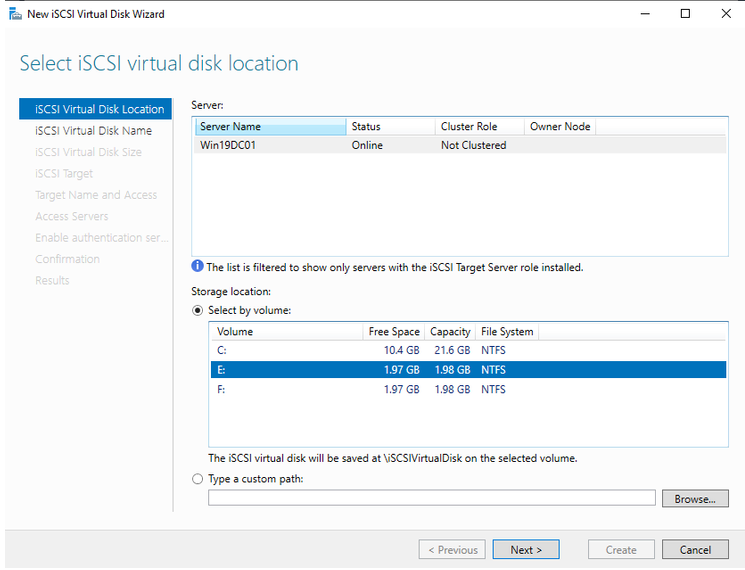This screenshot has width=745, height=570.
Task: Click the blue info icon below server list
Action: [197, 267]
